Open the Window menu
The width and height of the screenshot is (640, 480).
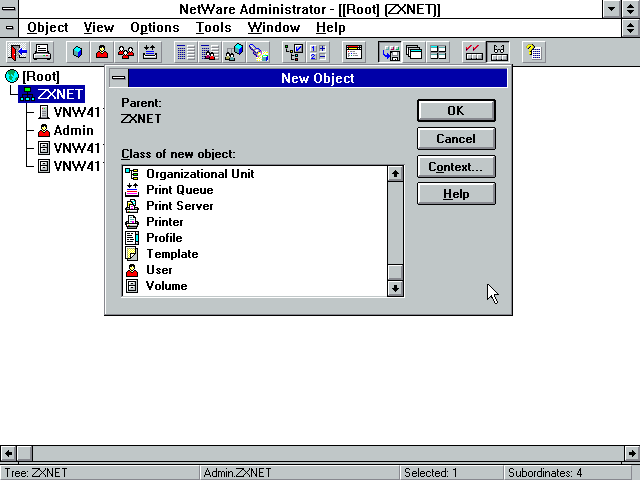[274, 28]
